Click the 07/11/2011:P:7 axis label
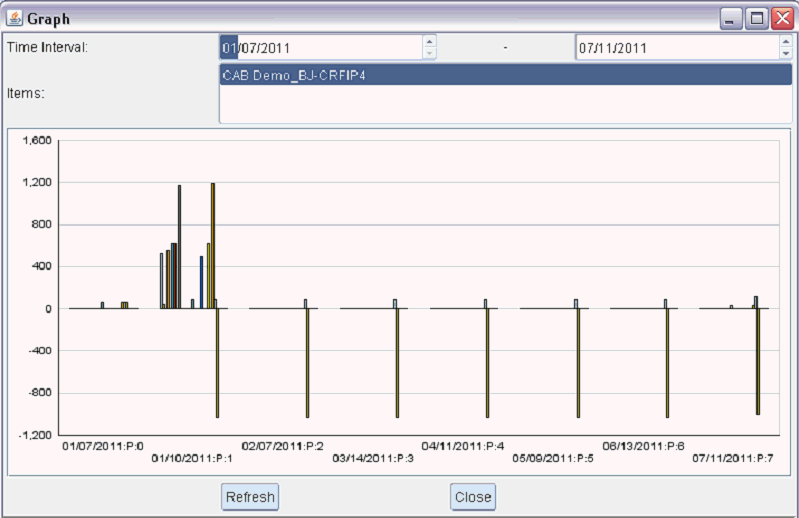The width and height of the screenshot is (799, 518). point(733,458)
